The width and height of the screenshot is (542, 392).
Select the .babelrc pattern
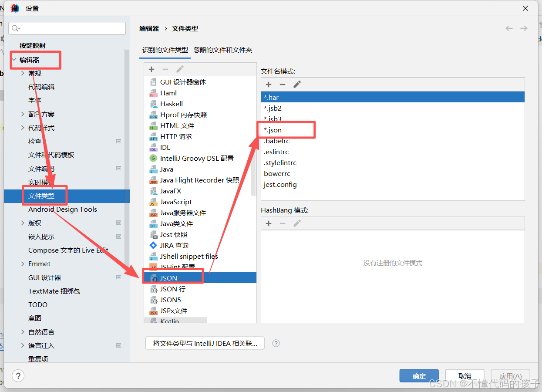[x=393, y=141]
